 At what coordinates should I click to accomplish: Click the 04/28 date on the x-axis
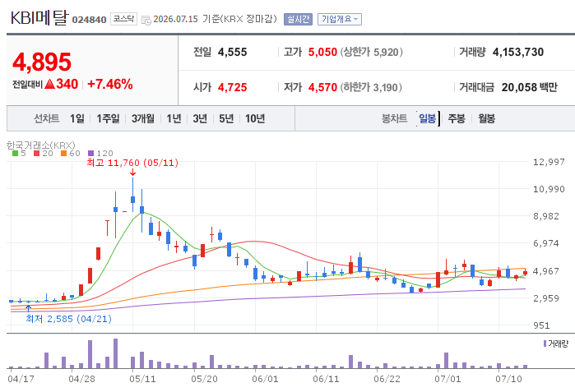coord(81,379)
